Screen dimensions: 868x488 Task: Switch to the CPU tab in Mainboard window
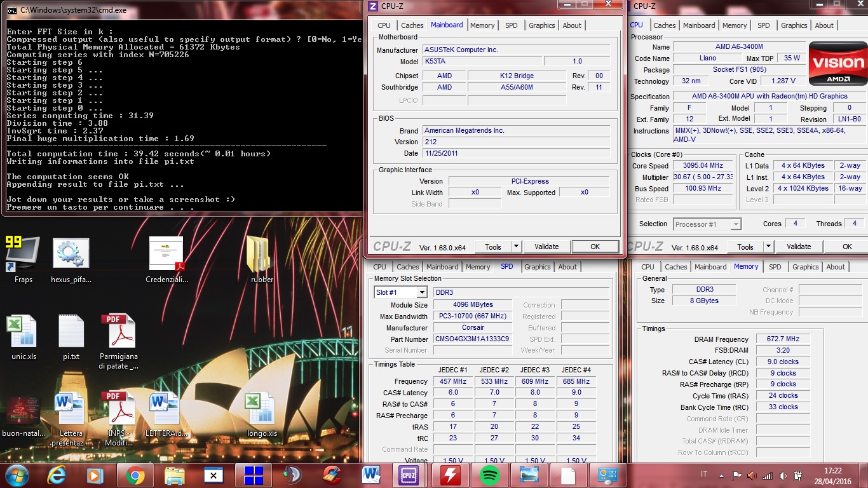[384, 25]
